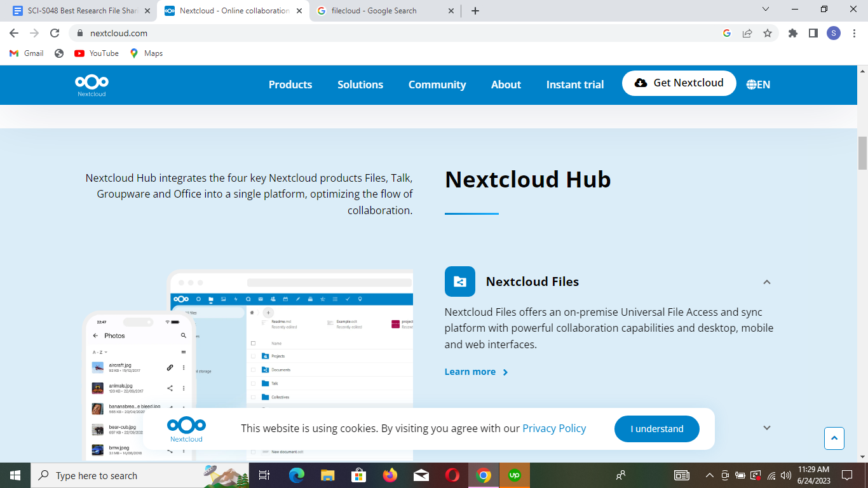Click the share icon next to animals.jpg
The width and height of the screenshot is (868, 488).
click(170, 388)
